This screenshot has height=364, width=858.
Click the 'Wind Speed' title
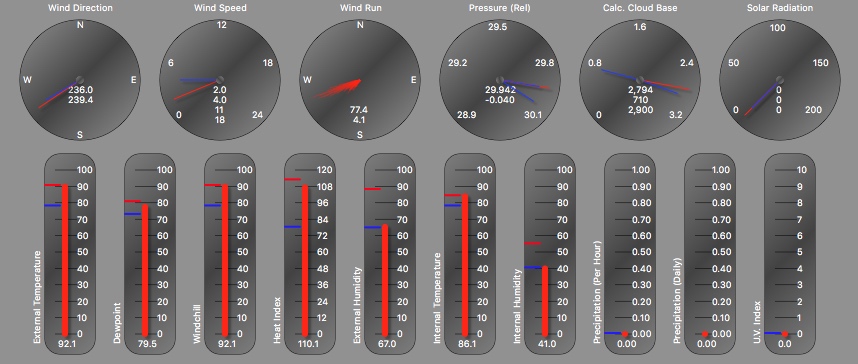pos(220,8)
